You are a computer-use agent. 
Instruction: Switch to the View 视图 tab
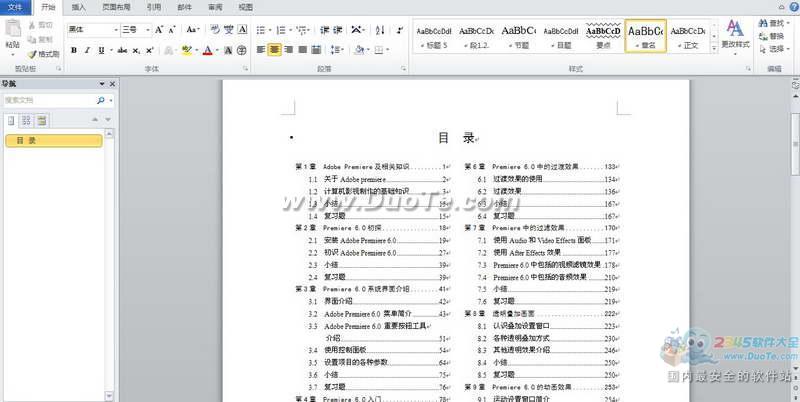245,7
